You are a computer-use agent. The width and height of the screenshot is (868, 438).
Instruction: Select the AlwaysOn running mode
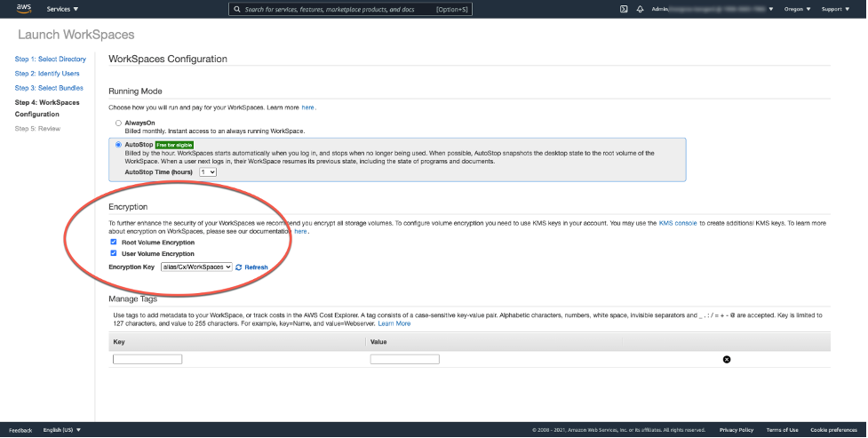pyautogui.click(x=118, y=123)
